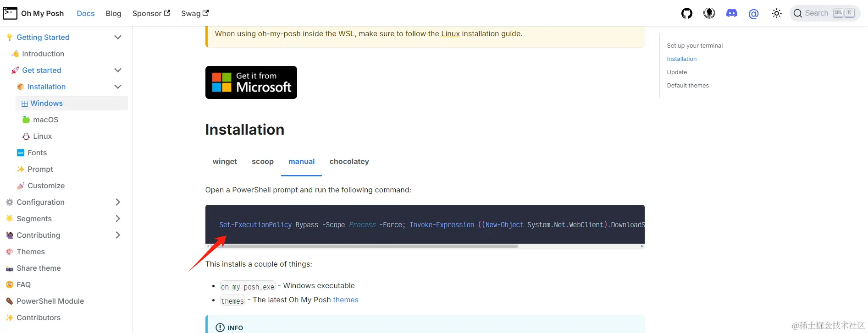Select macOS in the sidebar
The height and width of the screenshot is (333, 868).
[45, 120]
